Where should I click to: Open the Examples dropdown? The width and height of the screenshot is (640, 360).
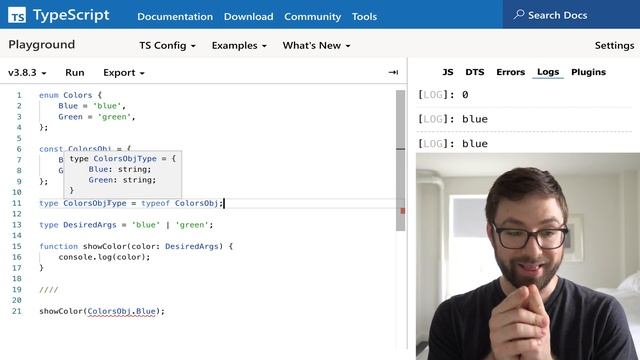pos(239,45)
